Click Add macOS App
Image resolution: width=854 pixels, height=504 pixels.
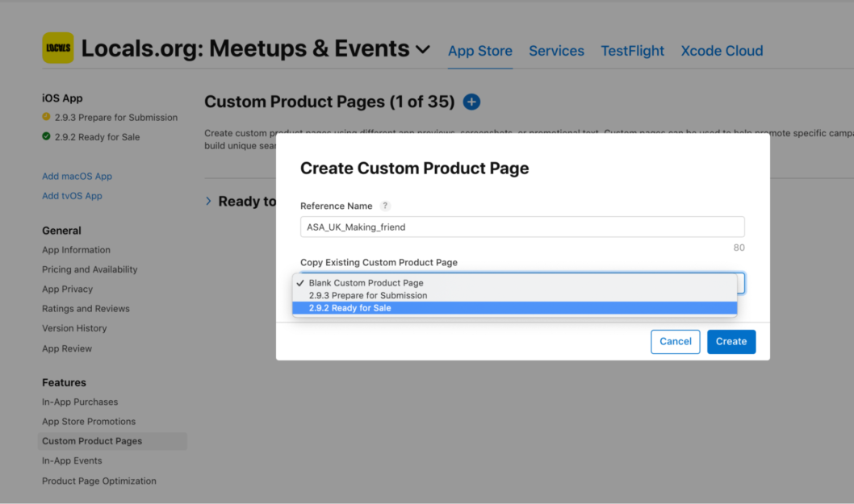tap(77, 176)
